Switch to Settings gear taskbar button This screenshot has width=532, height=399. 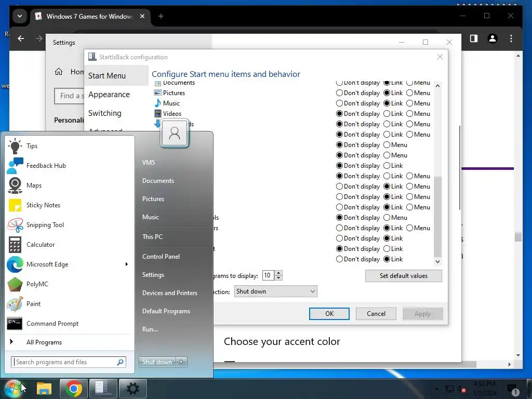click(132, 388)
